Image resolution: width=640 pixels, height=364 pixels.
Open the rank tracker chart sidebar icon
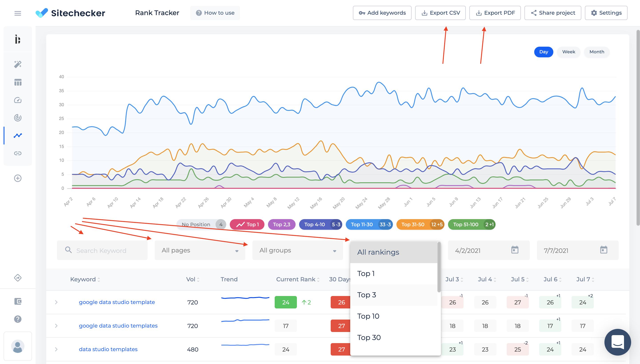click(x=18, y=136)
